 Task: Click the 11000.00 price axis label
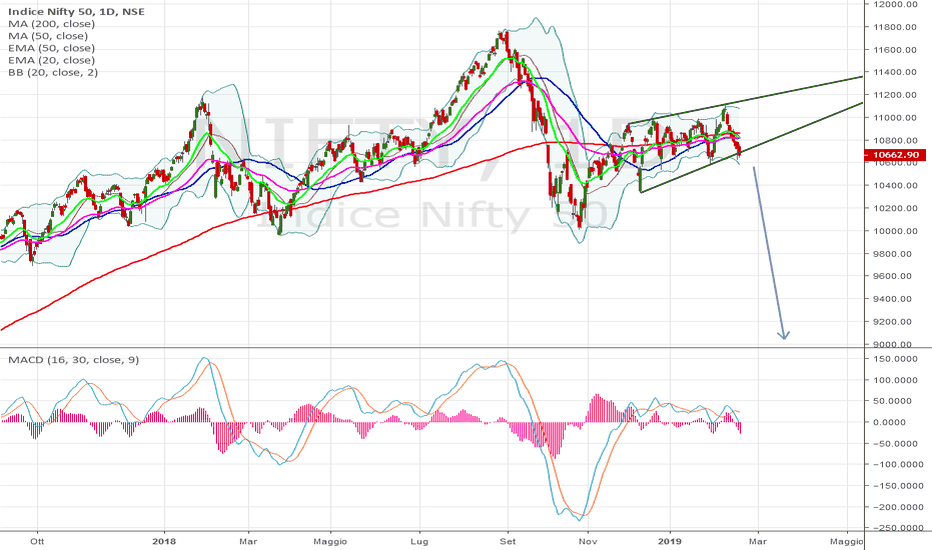click(x=895, y=118)
